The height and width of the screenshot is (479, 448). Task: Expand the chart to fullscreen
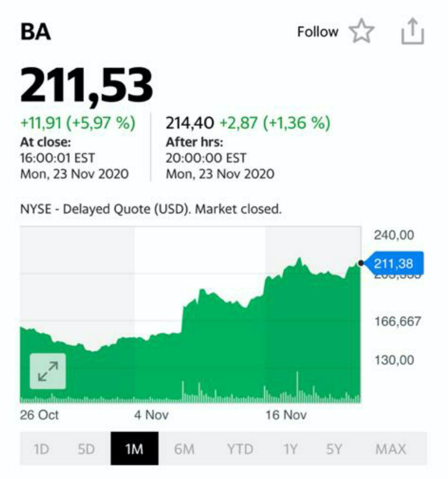coord(48,371)
